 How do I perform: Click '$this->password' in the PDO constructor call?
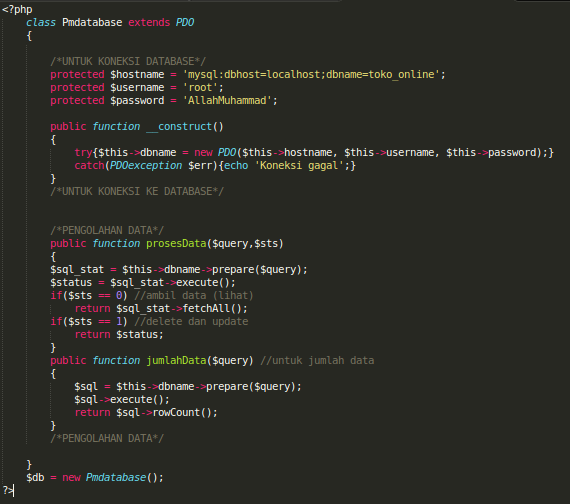491,153
